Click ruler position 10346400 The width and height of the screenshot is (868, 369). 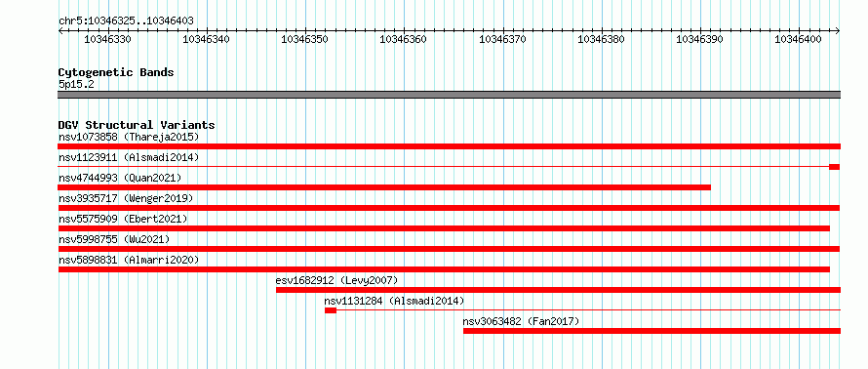click(798, 39)
